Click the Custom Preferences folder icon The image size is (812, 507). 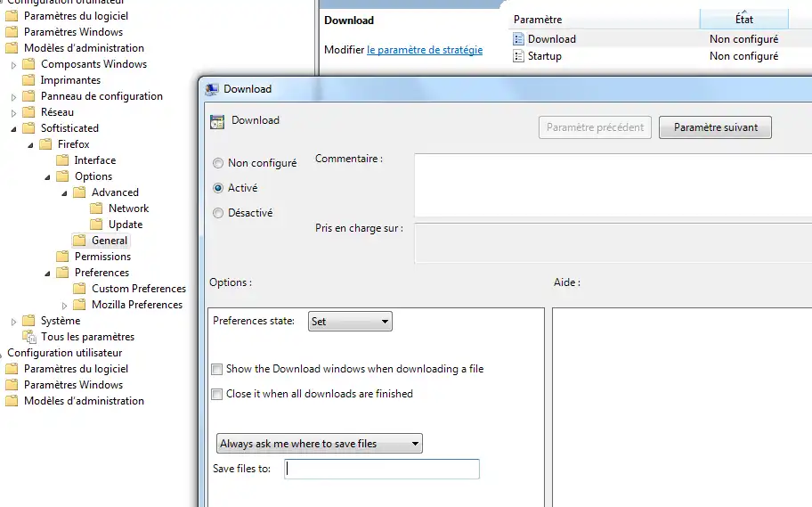click(79, 289)
